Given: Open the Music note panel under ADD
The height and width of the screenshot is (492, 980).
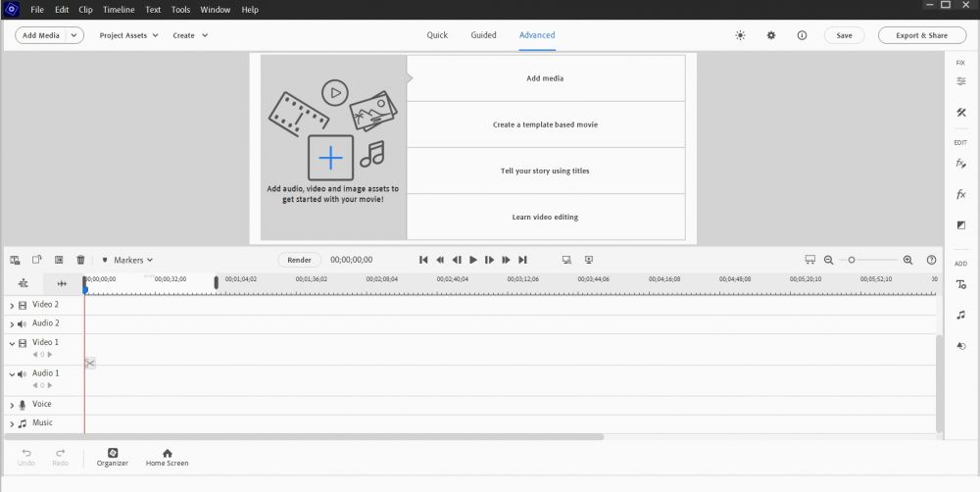Looking at the screenshot, I should 961,315.
